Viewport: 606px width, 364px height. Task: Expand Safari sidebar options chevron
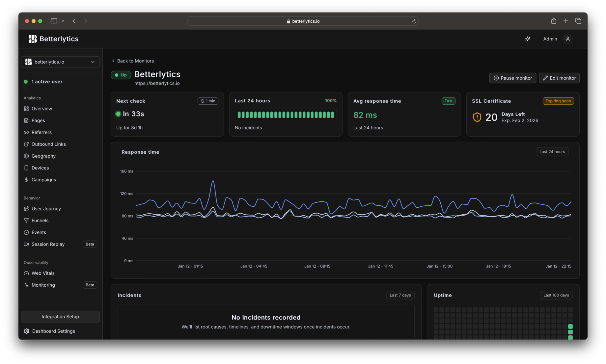[x=63, y=21]
